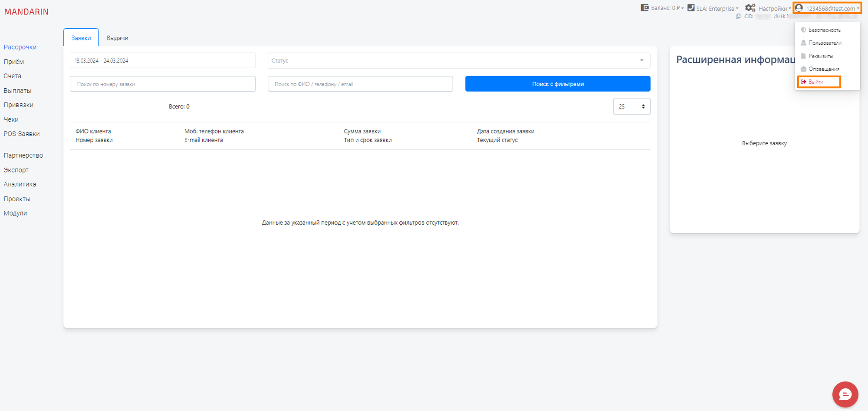Click the shield icon beside Безопасность
Image resolution: width=868 pixels, height=411 pixels.
(x=803, y=30)
